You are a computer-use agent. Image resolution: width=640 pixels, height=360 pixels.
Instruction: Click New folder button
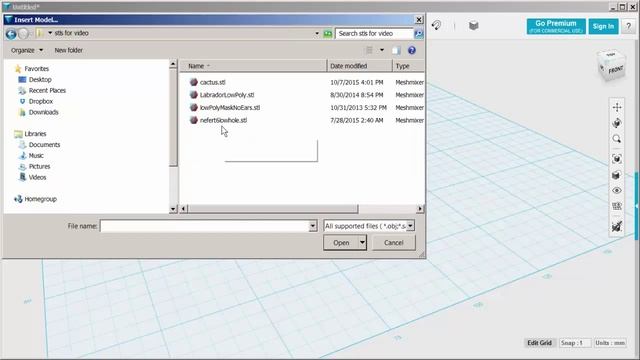coord(69,50)
